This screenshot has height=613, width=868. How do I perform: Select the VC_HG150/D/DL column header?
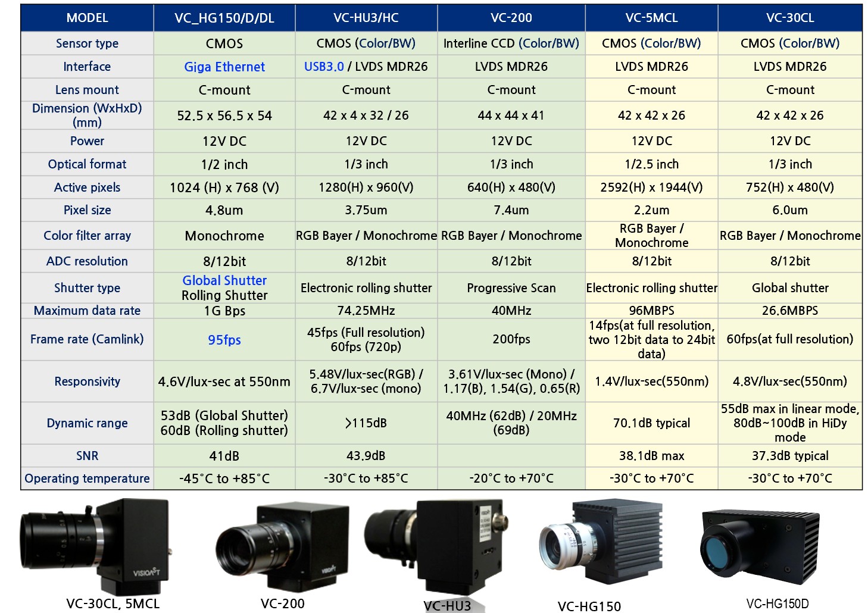[224, 18]
